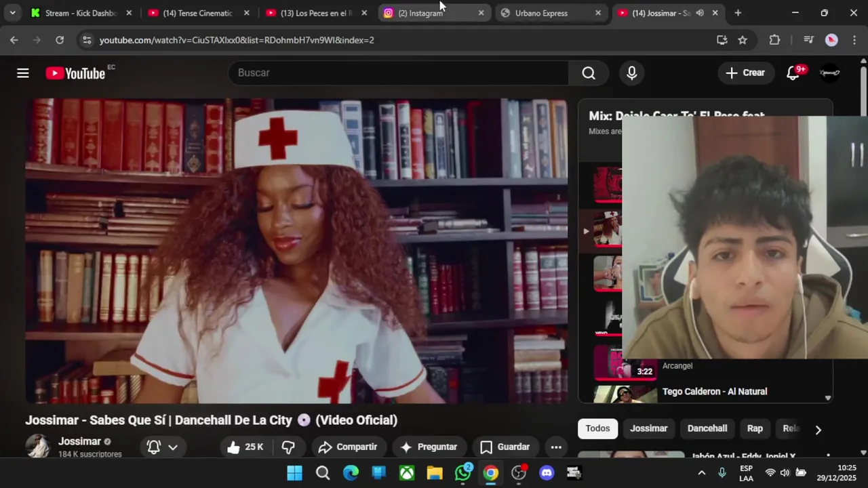The image size is (868, 488).
Task: Select the Dancehall filter chip
Action: [707, 428]
